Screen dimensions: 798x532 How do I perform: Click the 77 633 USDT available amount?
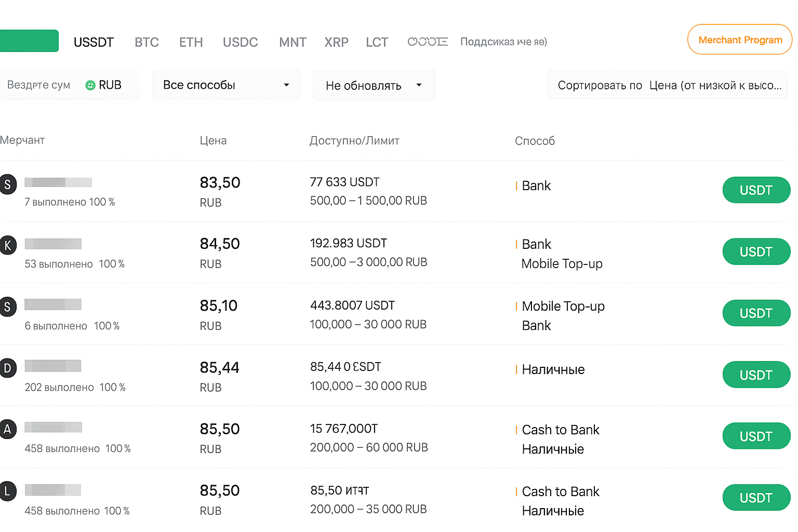click(344, 182)
